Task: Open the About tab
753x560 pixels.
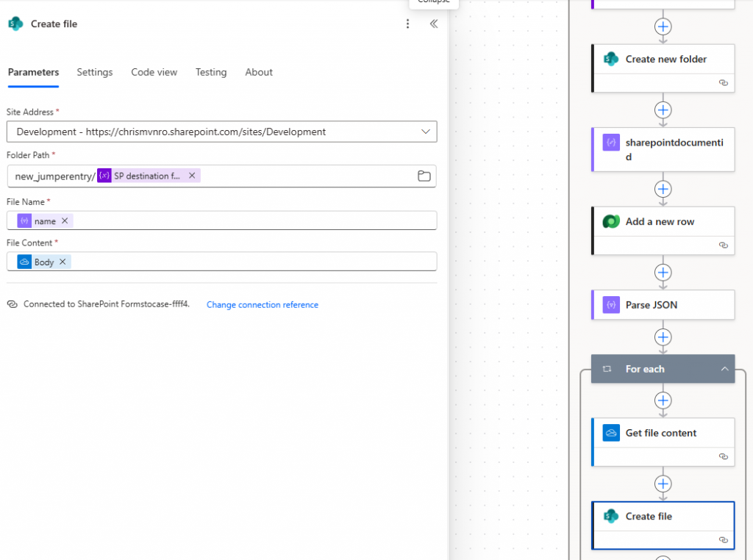Action: tap(259, 72)
